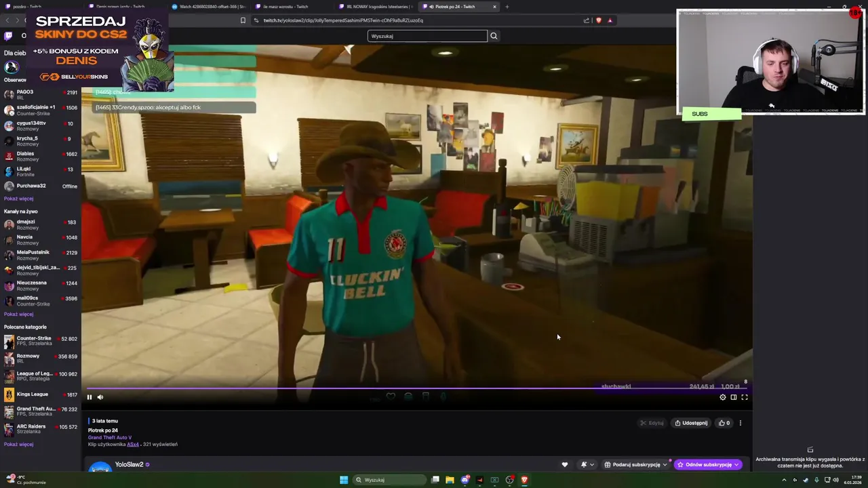The width and height of the screenshot is (868, 488).
Task: Switch to the 'IRL NOWAY' browser tab
Action: [375, 7]
